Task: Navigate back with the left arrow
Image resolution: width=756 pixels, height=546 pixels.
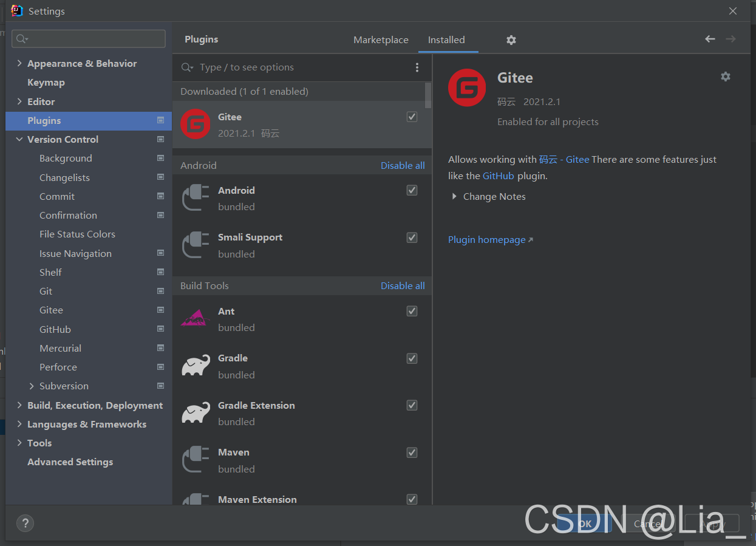Action: pos(710,39)
